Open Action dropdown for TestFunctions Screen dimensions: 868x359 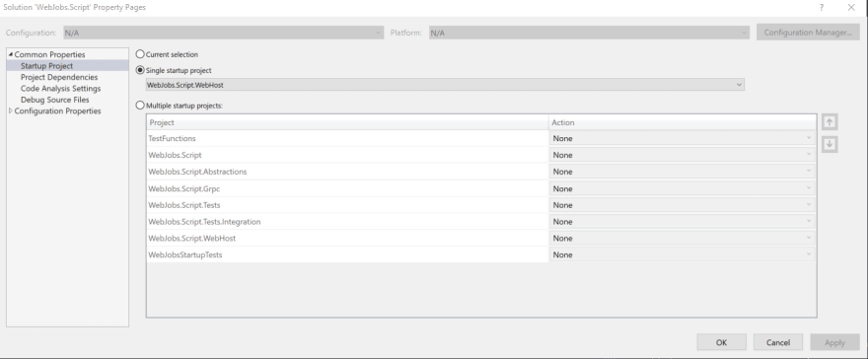tap(682, 138)
